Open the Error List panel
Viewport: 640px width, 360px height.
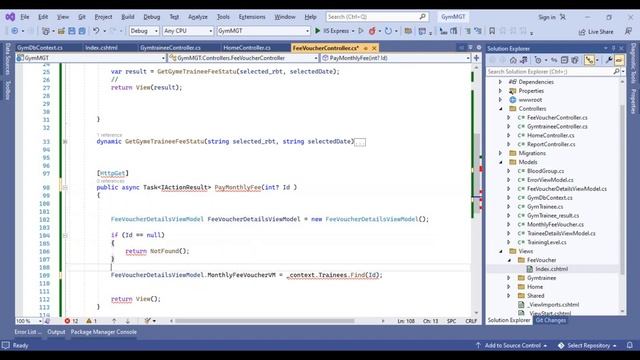28,332
